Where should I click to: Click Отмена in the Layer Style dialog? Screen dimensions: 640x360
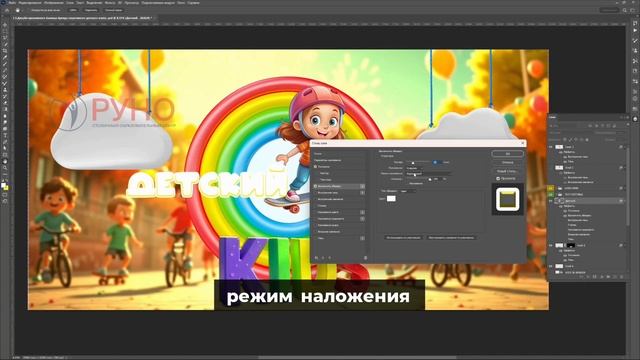[x=507, y=162]
